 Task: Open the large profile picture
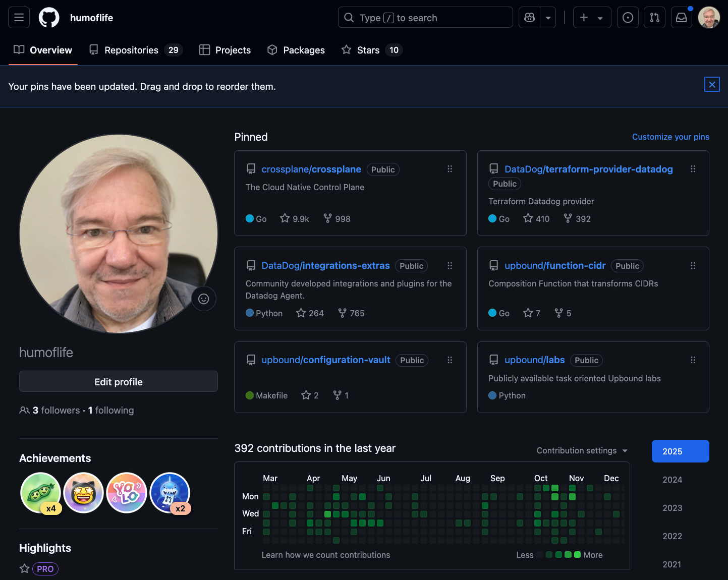click(119, 234)
